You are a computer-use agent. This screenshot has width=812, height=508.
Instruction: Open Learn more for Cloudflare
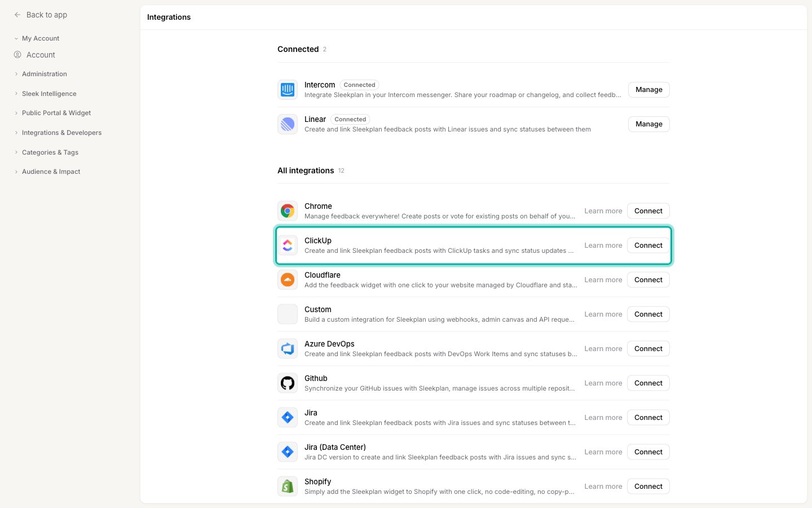point(603,280)
